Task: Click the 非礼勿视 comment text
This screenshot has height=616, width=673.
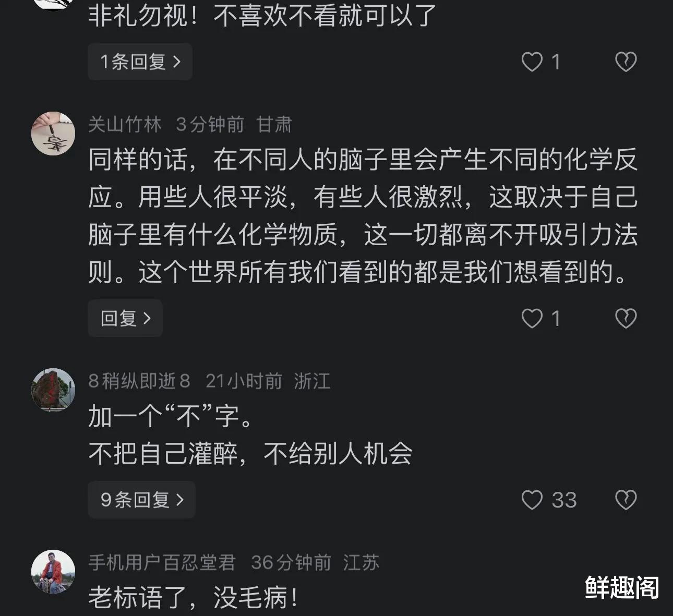Action: click(262, 16)
